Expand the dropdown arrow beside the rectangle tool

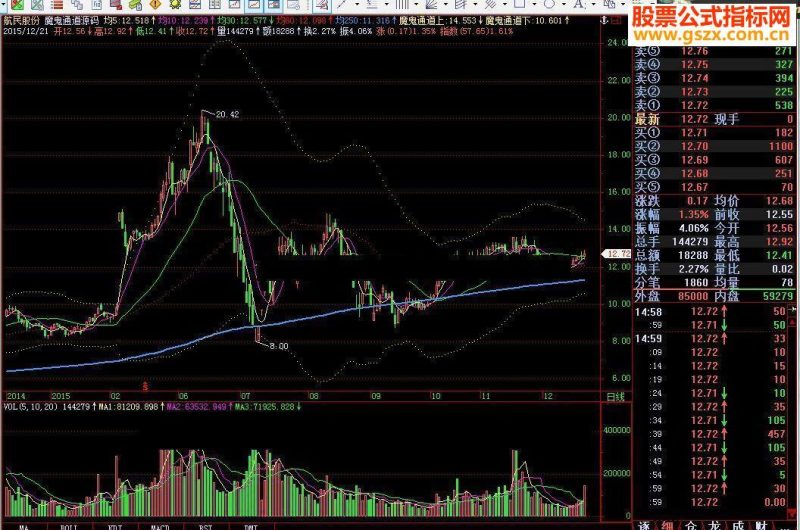pos(534,4)
